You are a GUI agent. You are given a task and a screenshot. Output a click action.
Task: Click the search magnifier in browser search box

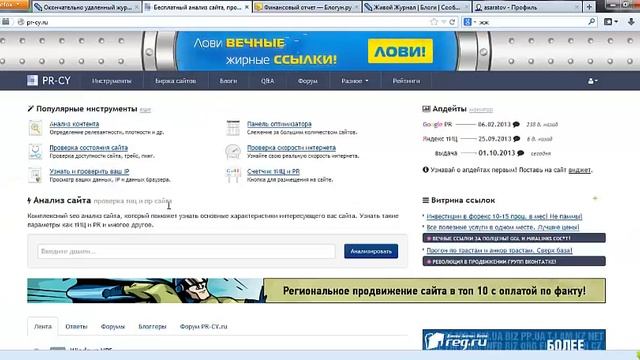[x=591, y=22]
